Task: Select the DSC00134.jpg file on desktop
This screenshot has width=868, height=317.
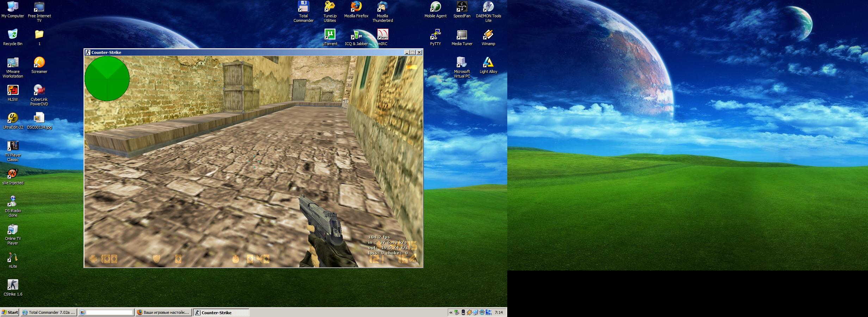Action: 39,118
